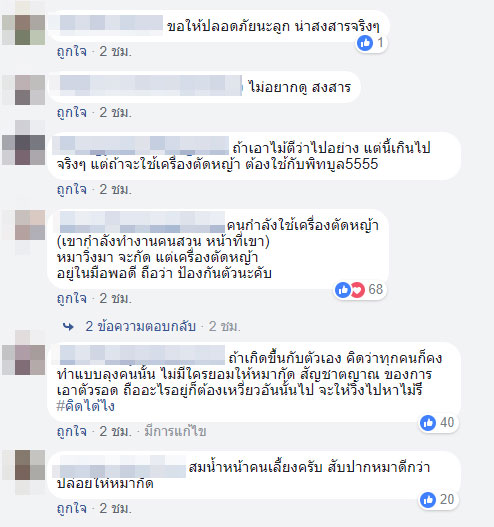
Task: Open avatar beside the คนกำลังใช้เครื่องตัดหญ้า comment
Action: click(x=30, y=225)
